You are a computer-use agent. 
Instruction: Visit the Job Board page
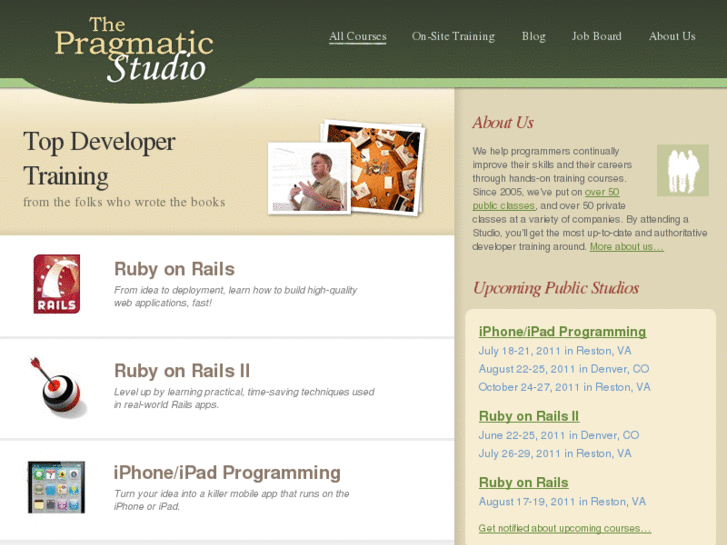click(596, 36)
